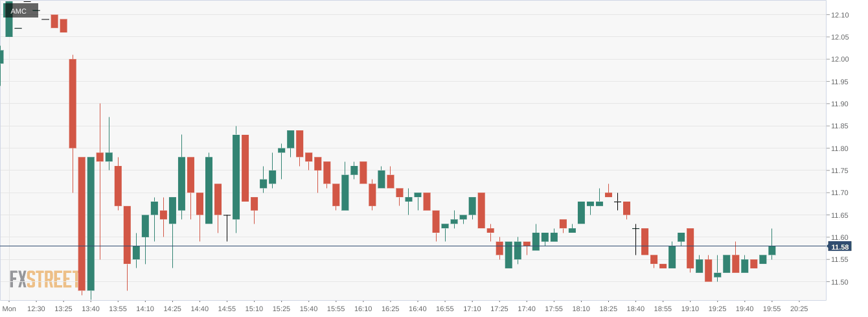Screen dimensions: 868x317
Task: Click the 15:10 time axis label
Action: tap(254, 309)
